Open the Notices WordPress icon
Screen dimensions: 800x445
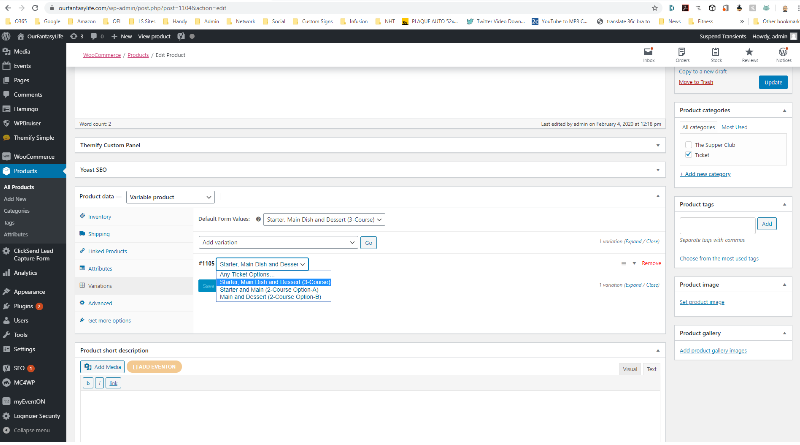[x=783, y=55]
